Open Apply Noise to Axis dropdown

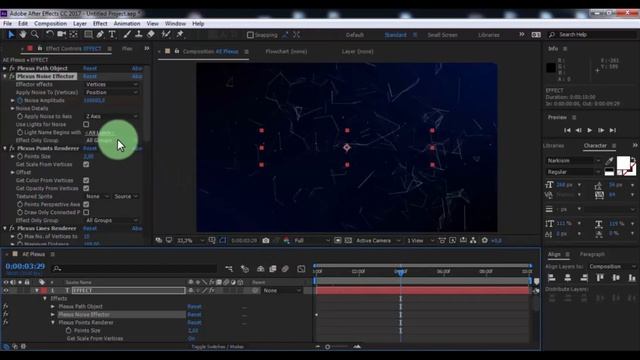(111, 116)
